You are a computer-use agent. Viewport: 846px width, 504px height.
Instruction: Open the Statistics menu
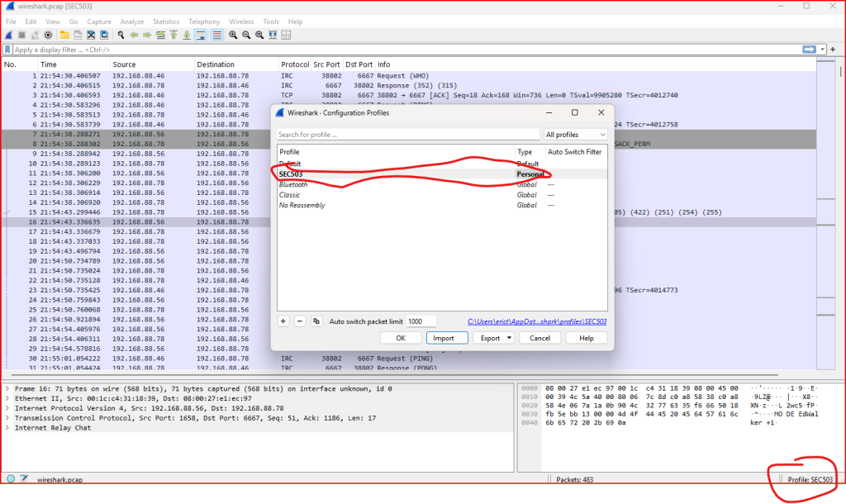click(x=166, y=21)
